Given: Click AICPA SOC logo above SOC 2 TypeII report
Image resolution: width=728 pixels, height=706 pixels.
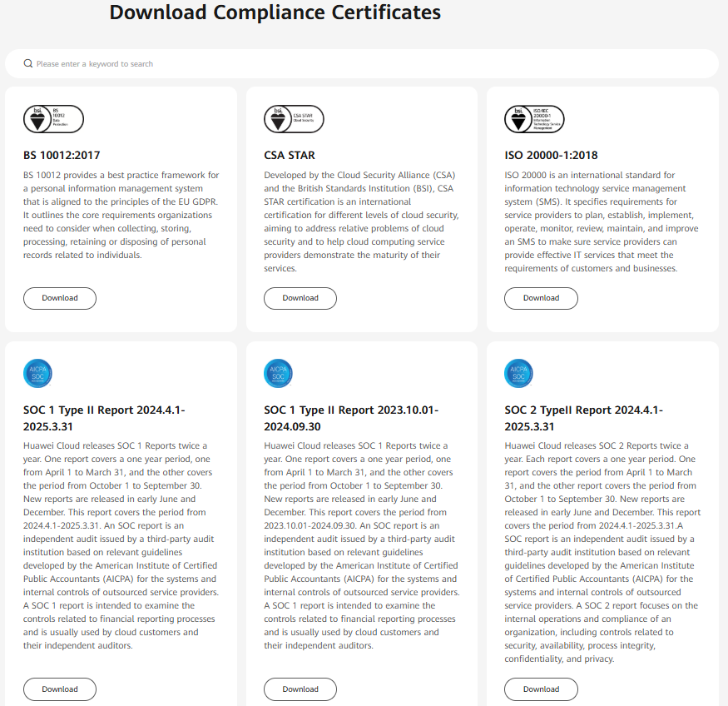Looking at the screenshot, I should [x=518, y=373].
